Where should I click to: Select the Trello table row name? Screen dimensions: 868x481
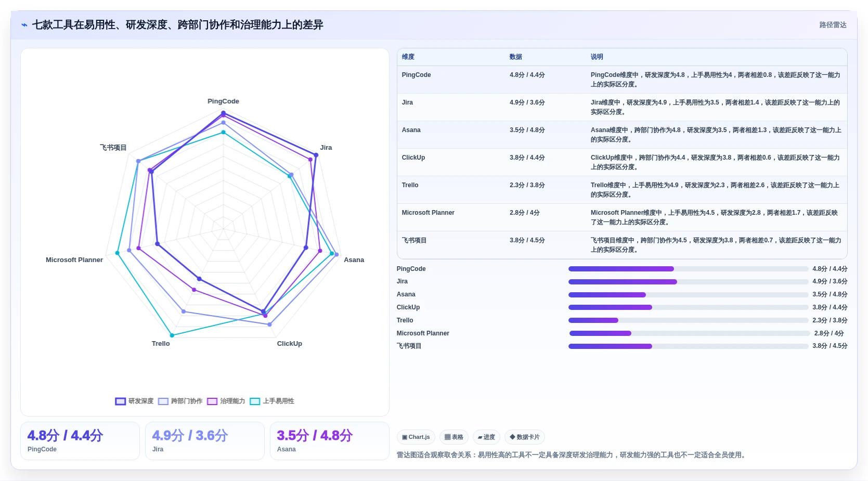click(x=410, y=185)
